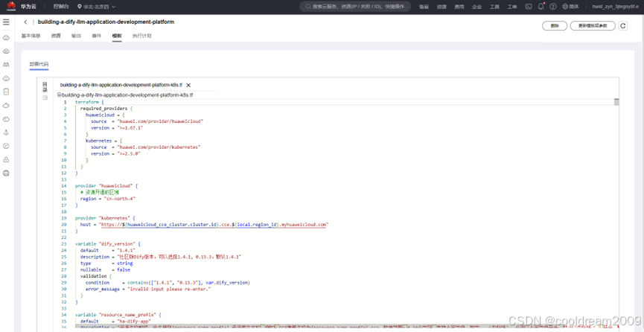644x332 pixels.
Task: Click the k8s.tf breadcrumb file name
Action: click(127, 95)
